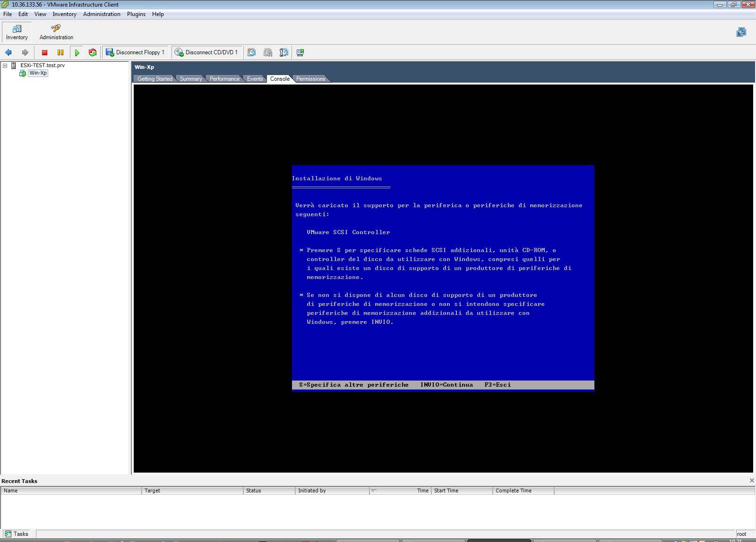Sort tasks by Status column
The width and height of the screenshot is (756, 542).
[x=269, y=491]
